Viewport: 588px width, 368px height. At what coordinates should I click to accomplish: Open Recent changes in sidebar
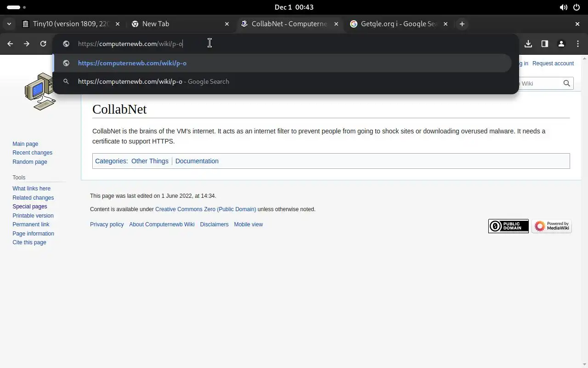coord(32,153)
